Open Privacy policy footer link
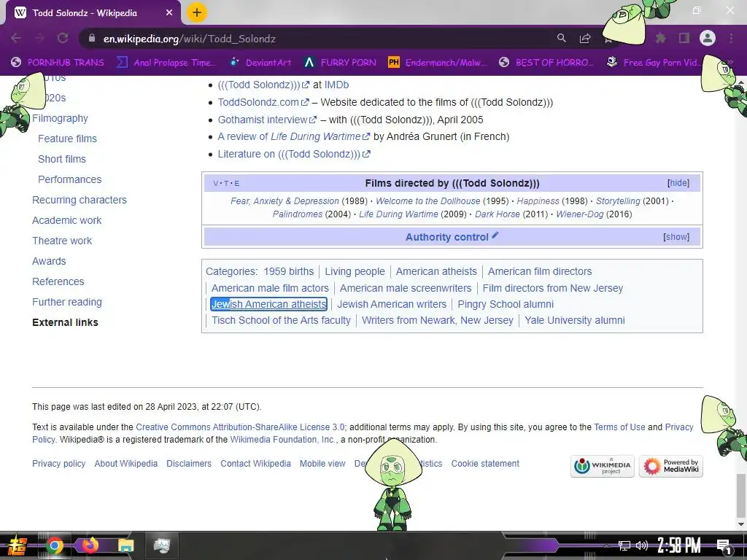Image resolution: width=747 pixels, height=560 pixels. click(58, 464)
